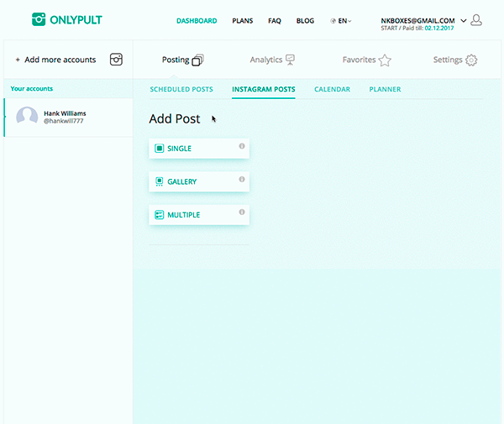Open the CALENDAR subtab
This screenshot has width=504, height=424.
(333, 89)
